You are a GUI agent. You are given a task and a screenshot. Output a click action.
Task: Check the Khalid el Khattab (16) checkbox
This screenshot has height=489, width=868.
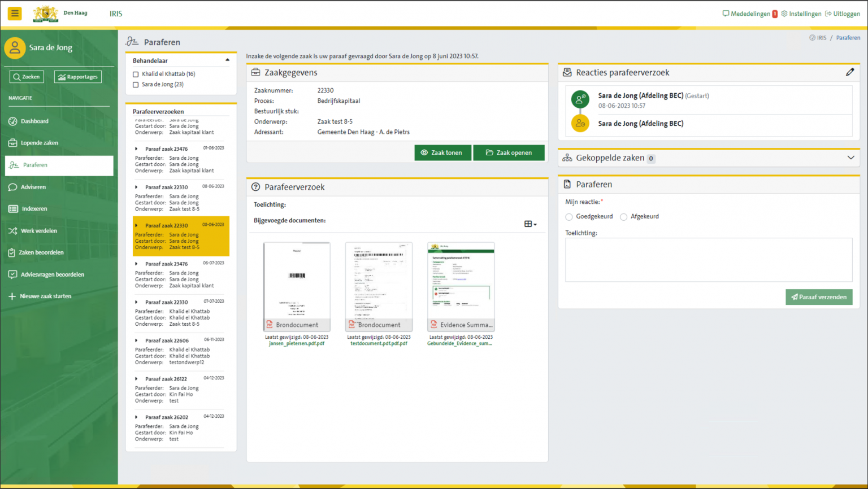[136, 74]
